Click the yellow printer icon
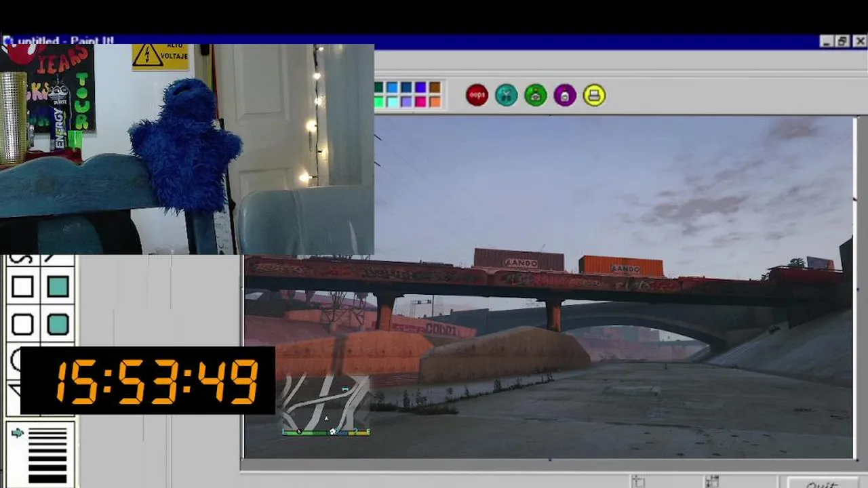 [594, 96]
